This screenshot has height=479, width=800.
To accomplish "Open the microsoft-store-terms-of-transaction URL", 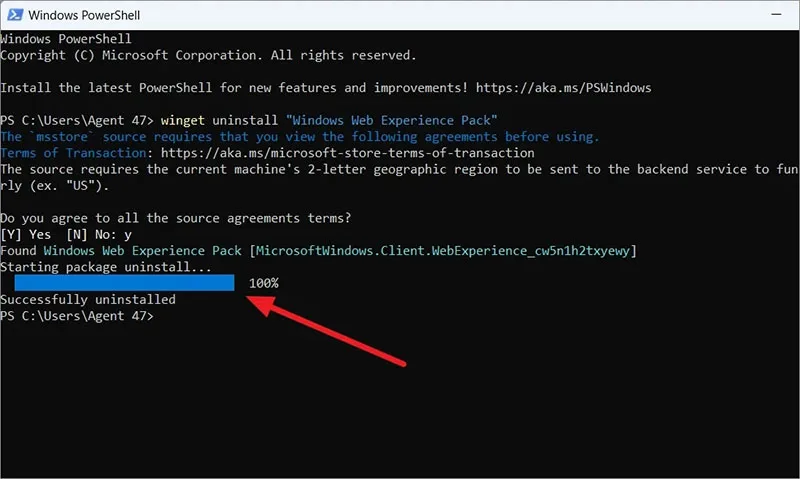I will pyautogui.click(x=347, y=153).
